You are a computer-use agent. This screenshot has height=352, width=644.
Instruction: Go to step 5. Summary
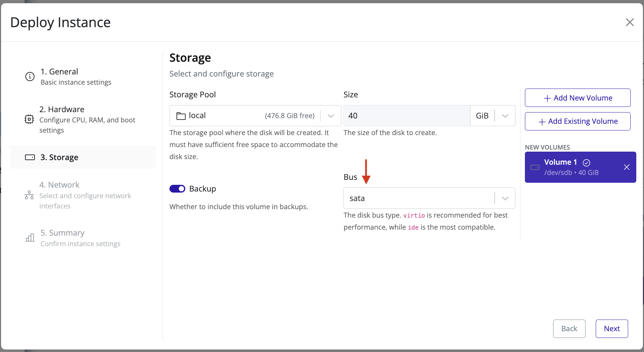click(83, 238)
